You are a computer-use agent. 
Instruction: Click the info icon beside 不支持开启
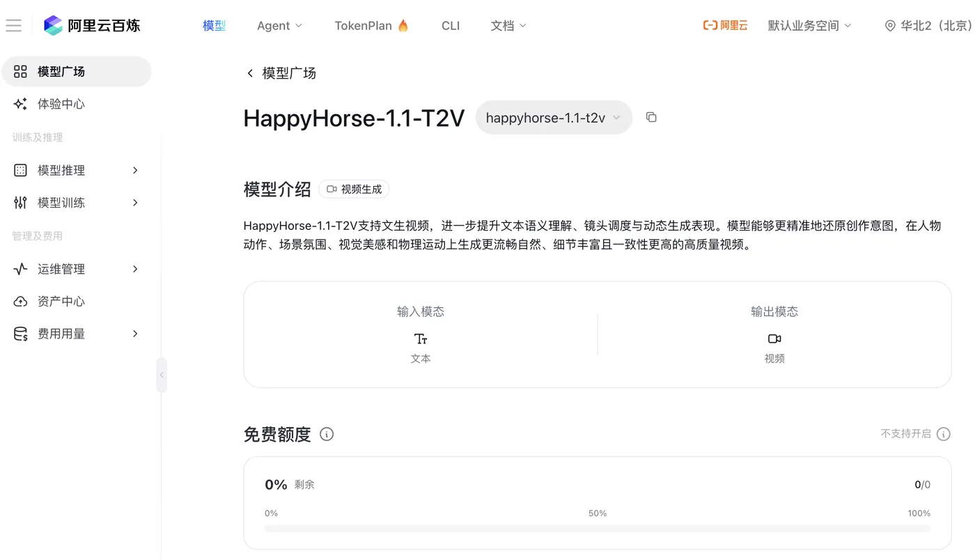[x=944, y=434]
